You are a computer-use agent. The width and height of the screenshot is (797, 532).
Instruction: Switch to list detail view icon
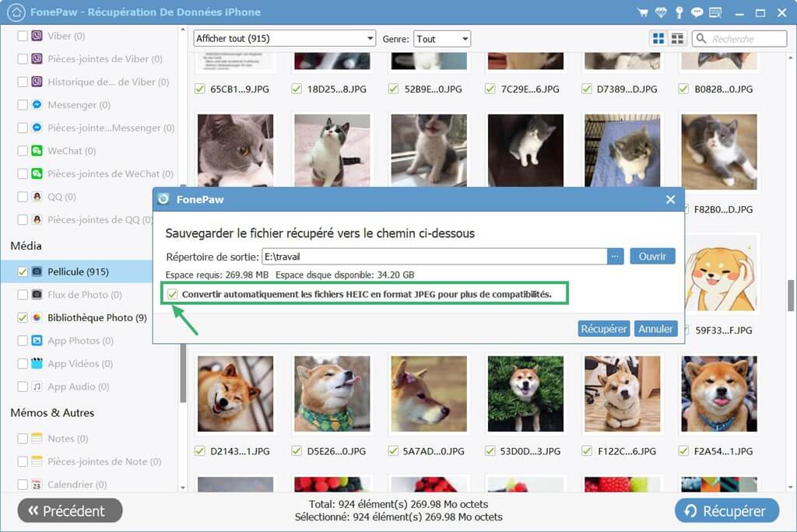pyautogui.click(x=677, y=39)
